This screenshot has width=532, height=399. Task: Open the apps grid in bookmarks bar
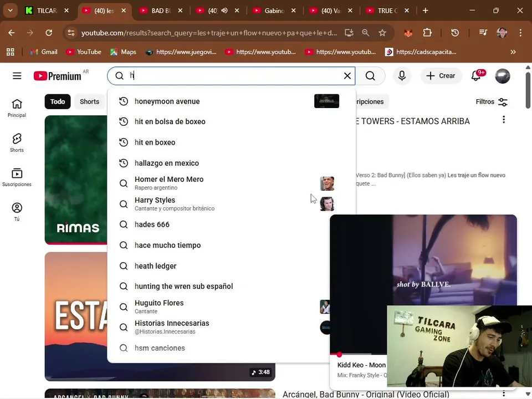point(11,52)
